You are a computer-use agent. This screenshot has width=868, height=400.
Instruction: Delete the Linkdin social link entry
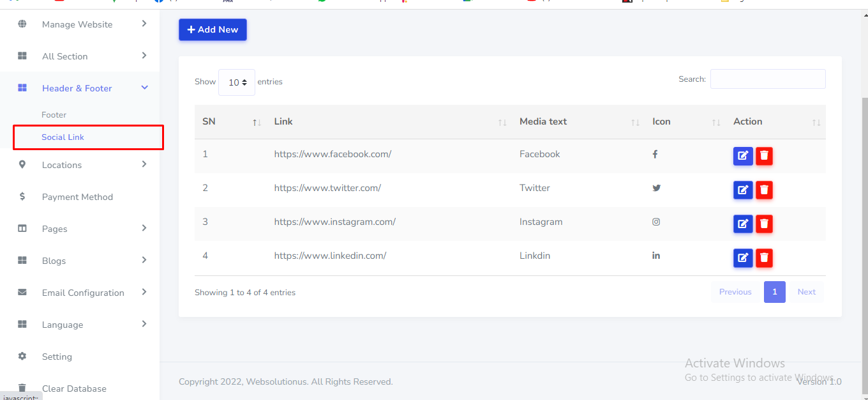[764, 258]
